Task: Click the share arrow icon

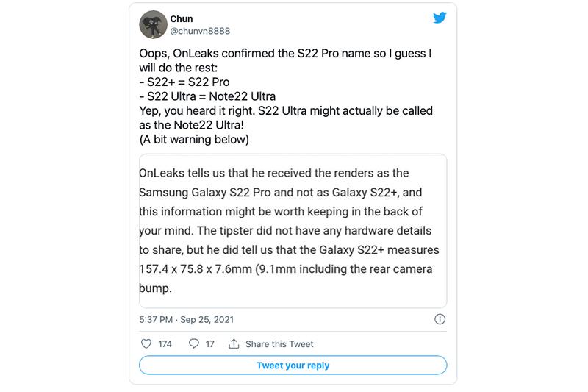Action: (x=234, y=343)
